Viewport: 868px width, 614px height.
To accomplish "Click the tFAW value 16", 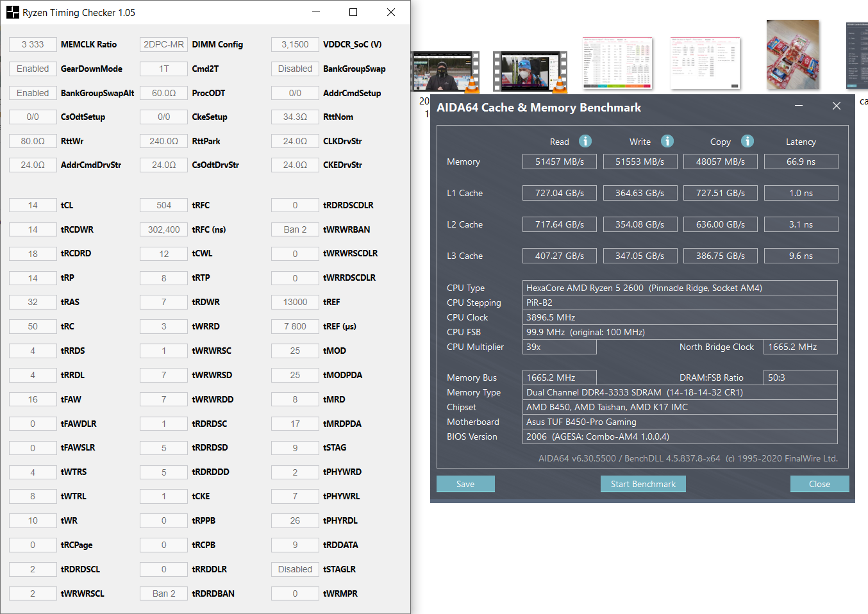I will tap(33, 399).
